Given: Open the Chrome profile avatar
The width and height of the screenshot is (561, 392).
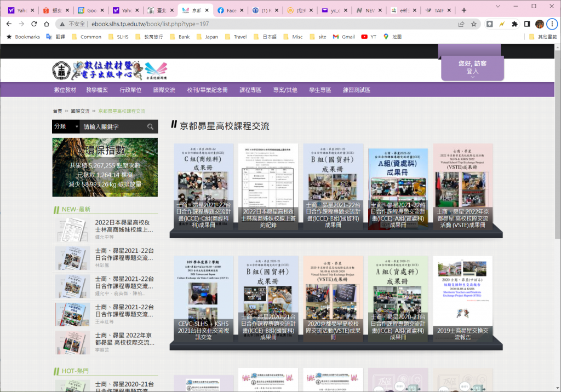Looking at the screenshot, I should pos(540,24).
